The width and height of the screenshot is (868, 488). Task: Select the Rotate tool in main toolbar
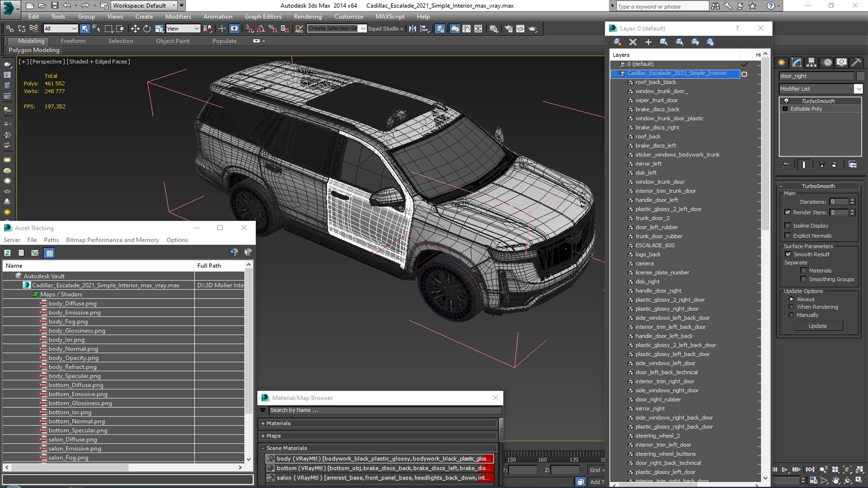[147, 28]
